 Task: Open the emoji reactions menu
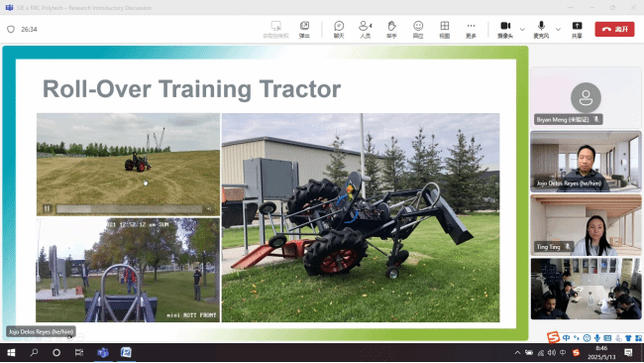pos(418,30)
